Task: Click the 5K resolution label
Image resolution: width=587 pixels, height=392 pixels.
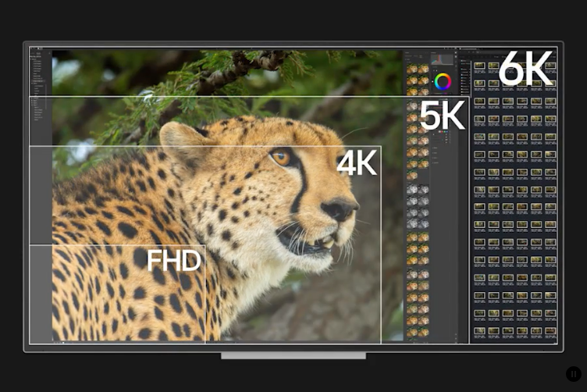Action: (x=442, y=116)
